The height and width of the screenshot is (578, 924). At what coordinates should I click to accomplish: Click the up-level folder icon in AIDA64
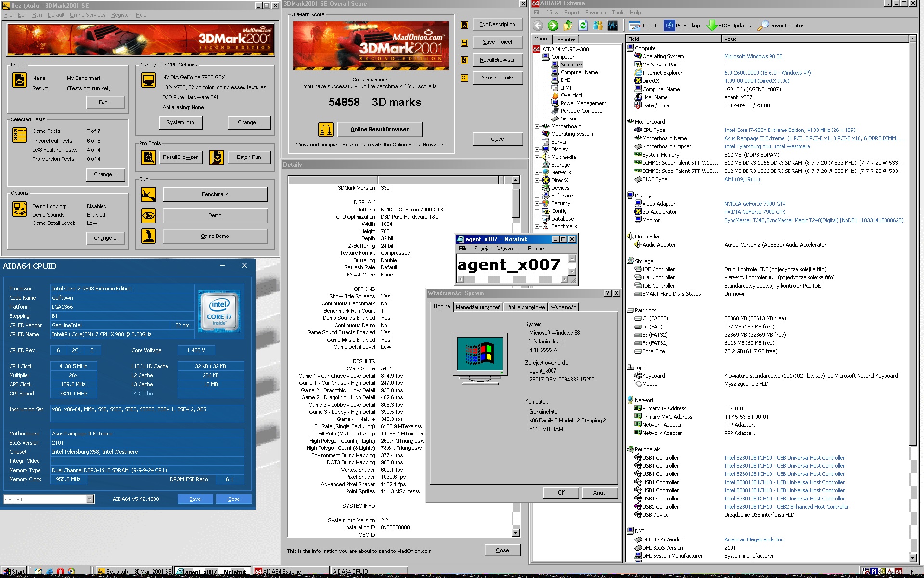[568, 26]
